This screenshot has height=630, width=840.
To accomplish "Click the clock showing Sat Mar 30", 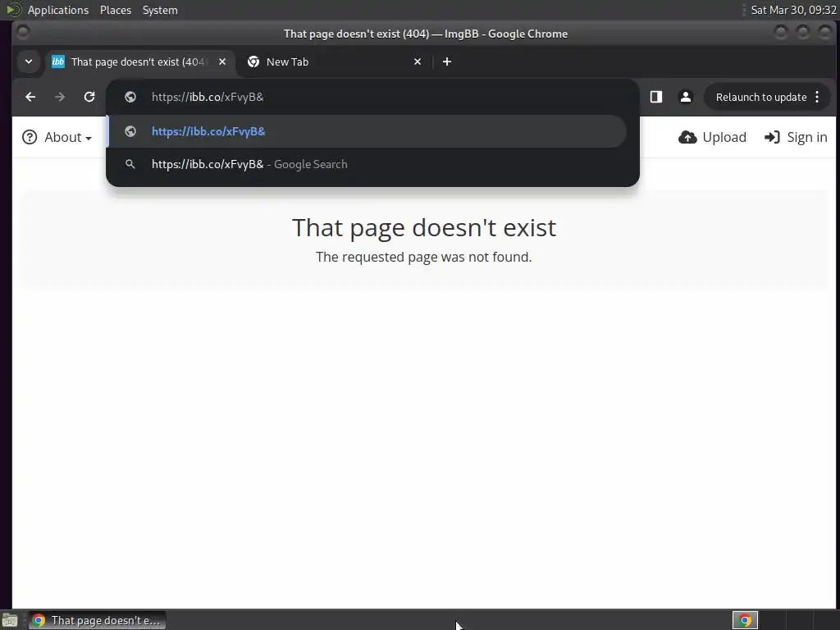I will [793, 10].
